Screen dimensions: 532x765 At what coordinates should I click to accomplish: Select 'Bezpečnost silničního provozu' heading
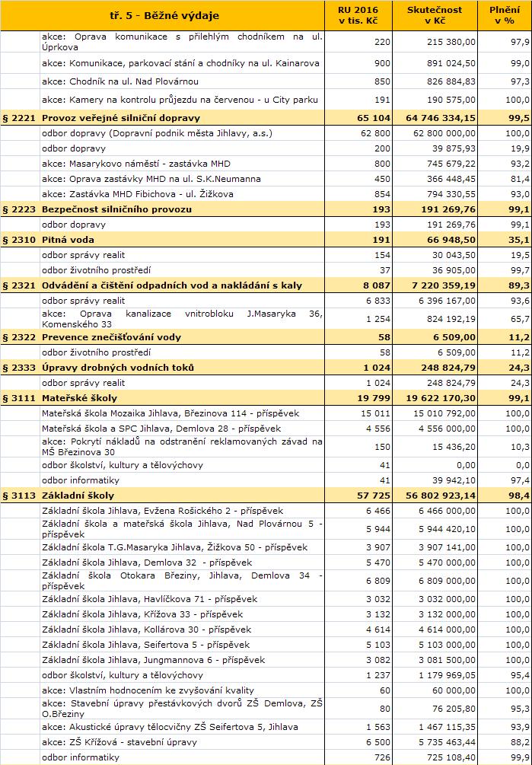pos(116,209)
